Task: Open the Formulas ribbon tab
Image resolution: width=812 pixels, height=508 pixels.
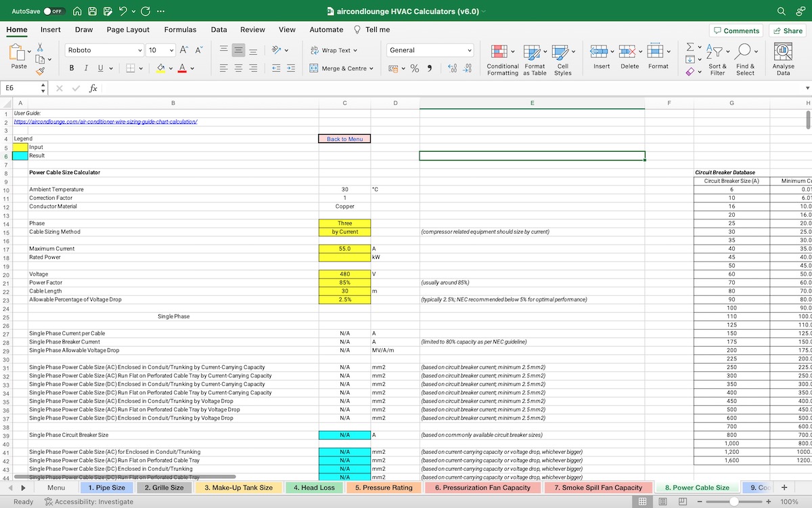Action: coord(180,30)
